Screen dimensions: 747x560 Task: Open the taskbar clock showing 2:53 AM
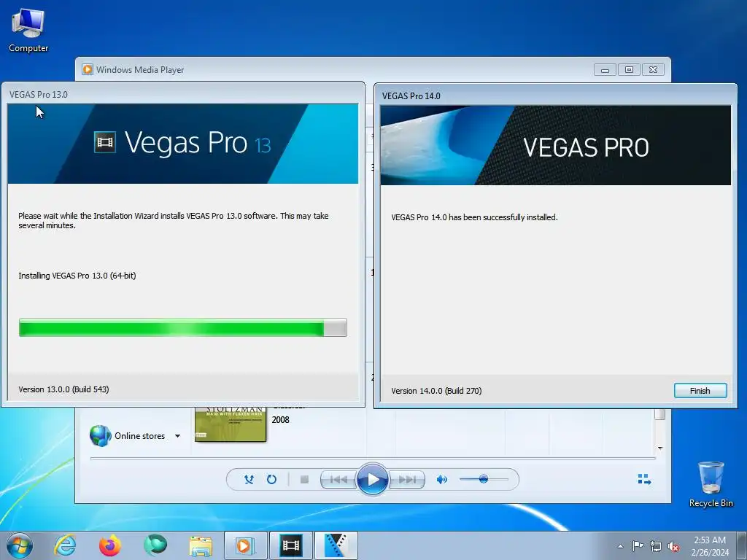(710, 545)
